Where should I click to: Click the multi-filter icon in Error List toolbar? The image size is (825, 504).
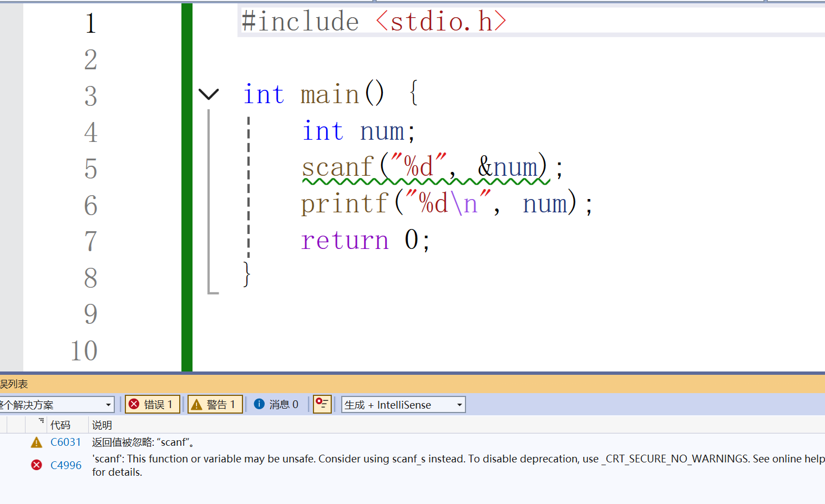pyautogui.click(x=322, y=404)
